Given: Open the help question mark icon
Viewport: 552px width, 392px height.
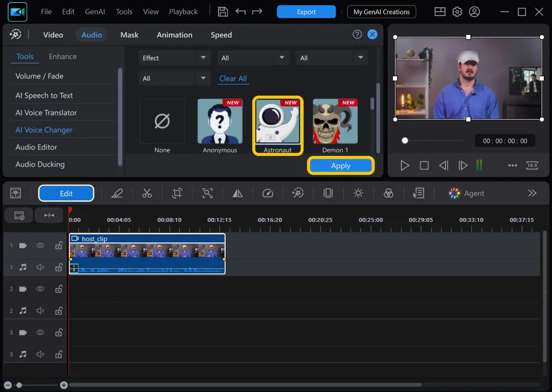Looking at the screenshot, I should click(x=357, y=35).
